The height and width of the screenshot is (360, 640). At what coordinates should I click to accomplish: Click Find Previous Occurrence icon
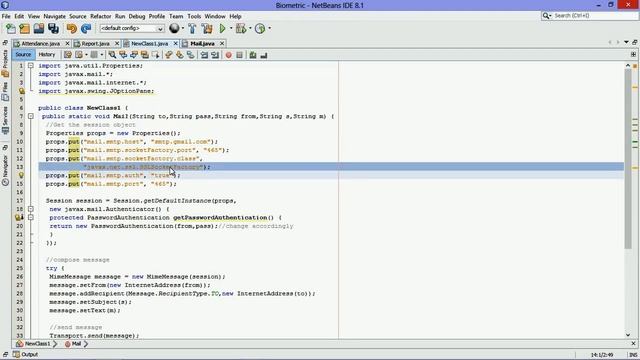[123, 55]
